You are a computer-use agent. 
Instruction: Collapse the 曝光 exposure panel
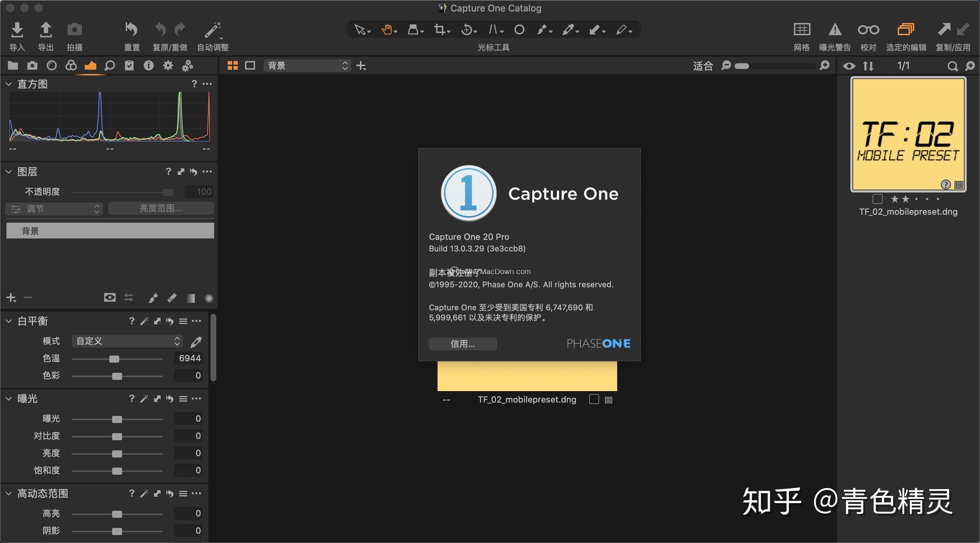point(9,399)
